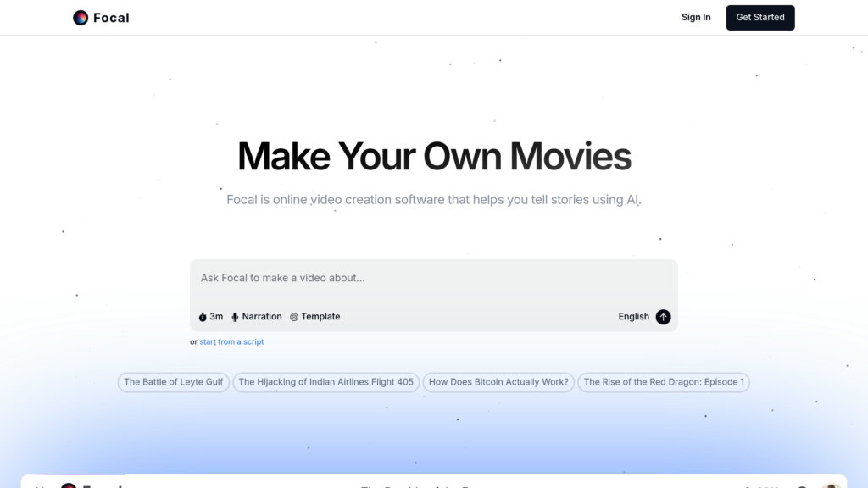Image resolution: width=868 pixels, height=488 pixels.
Task: Click the circular icon beside preview avatar
Action: coord(802,485)
